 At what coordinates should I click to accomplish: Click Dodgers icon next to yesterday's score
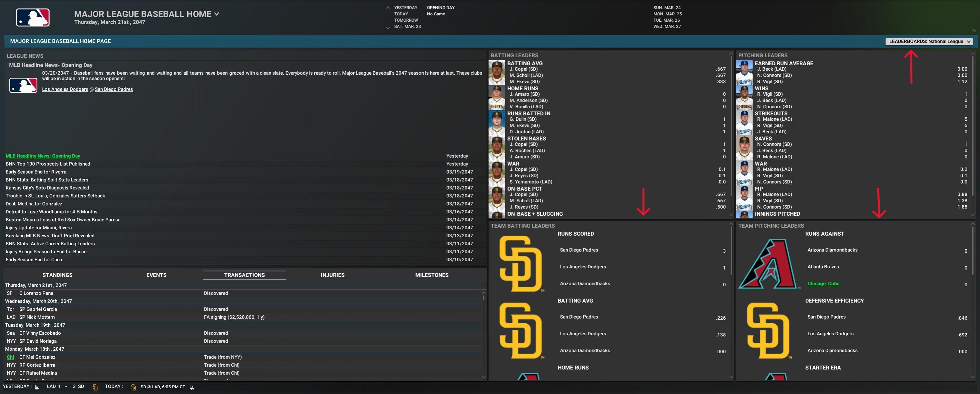coord(37,387)
